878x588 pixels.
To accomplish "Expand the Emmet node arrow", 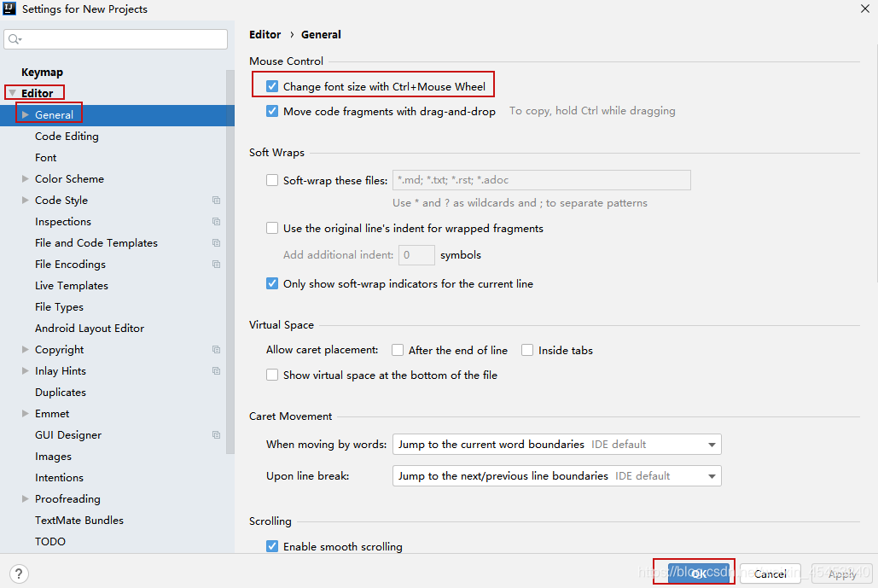I will point(26,413).
